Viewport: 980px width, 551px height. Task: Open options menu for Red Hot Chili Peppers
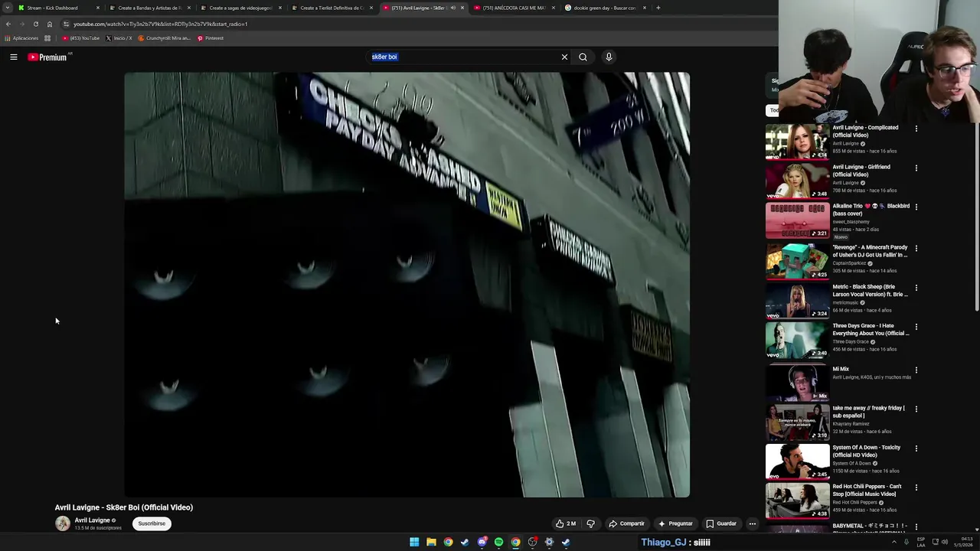coord(916,487)
